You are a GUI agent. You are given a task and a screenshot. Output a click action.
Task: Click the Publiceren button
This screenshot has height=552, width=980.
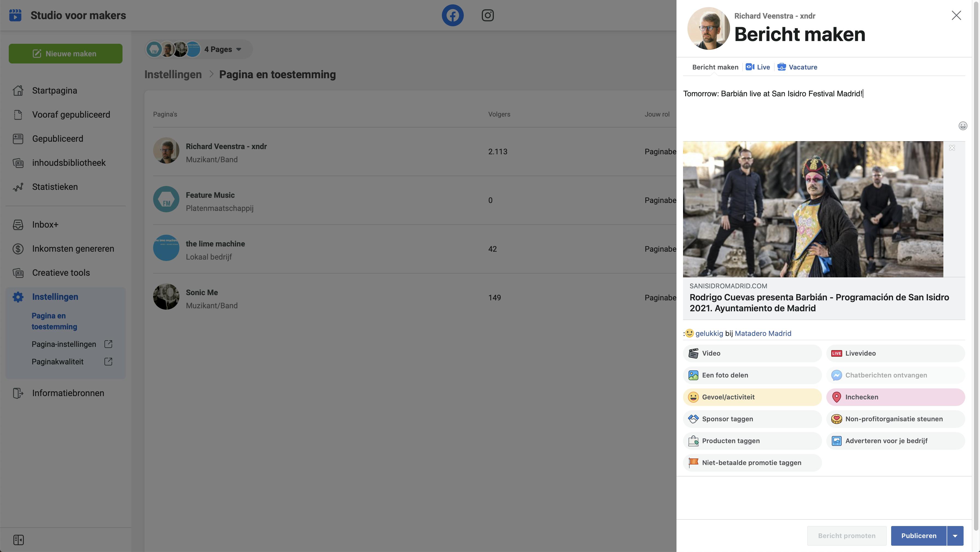pos(918,536)
